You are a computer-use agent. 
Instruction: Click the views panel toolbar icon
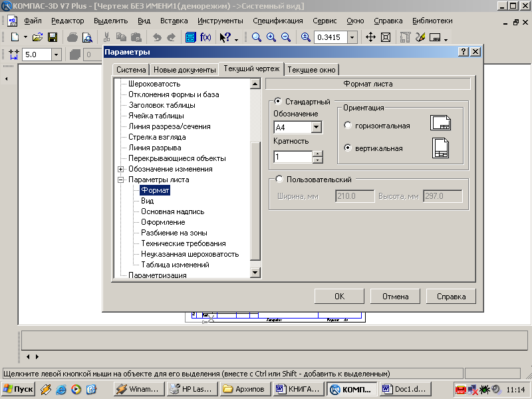tap(435, 37)
